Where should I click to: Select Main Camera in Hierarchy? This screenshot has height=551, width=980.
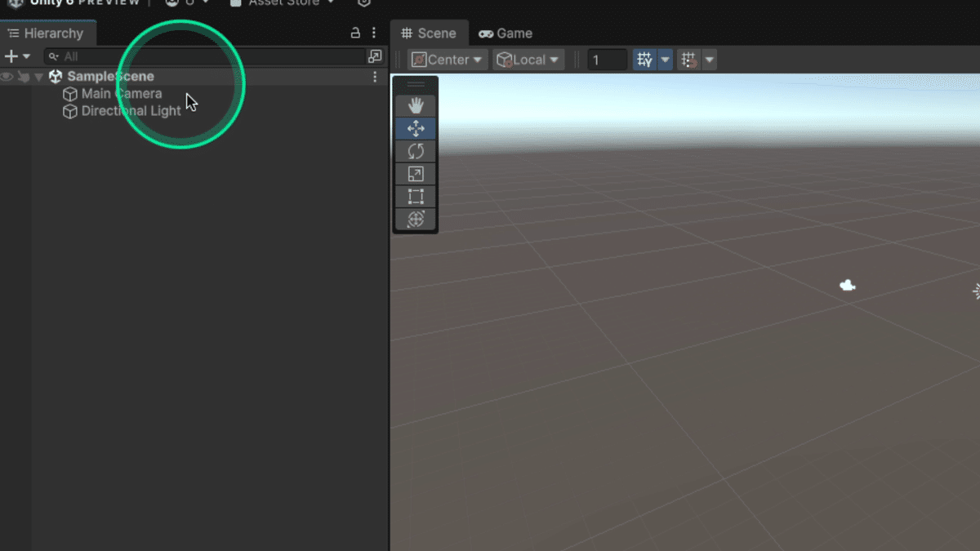pyautogui.click(x=122, y=94)
